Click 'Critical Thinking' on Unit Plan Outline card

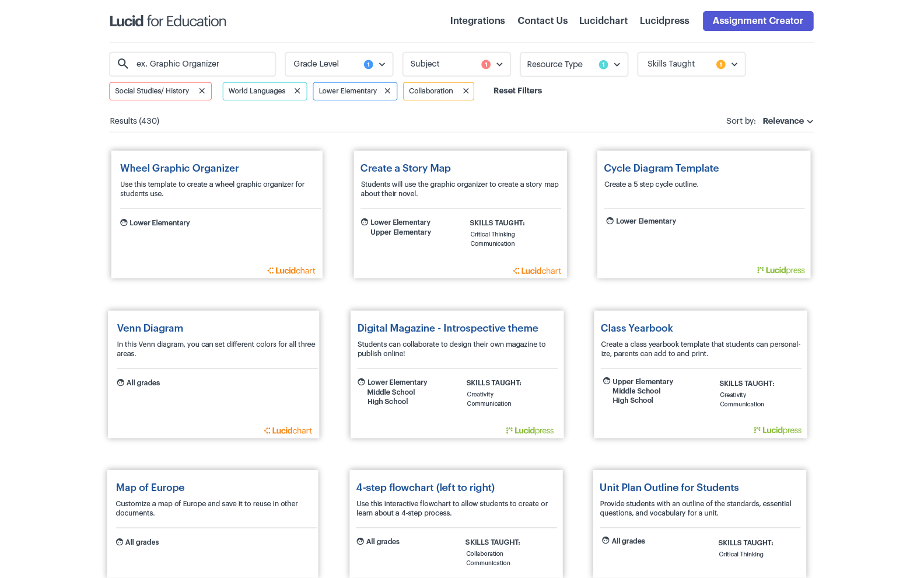(x=741, y=555)
